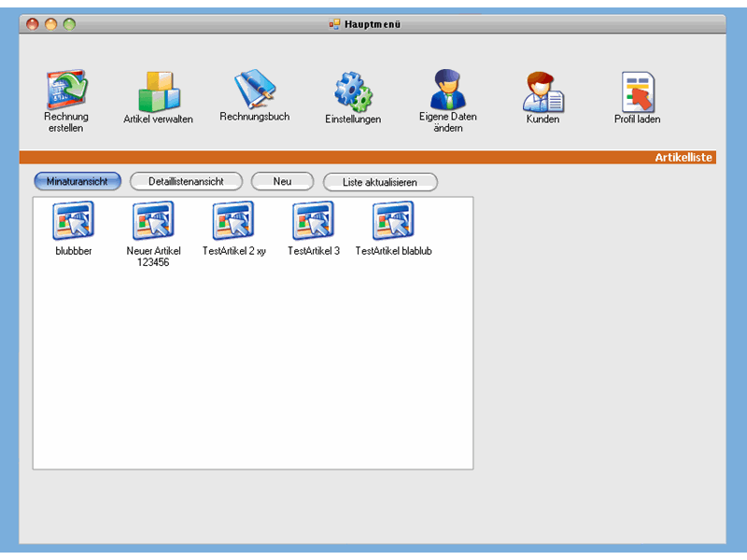The height and width of the screenshot is (560, 747).
Task: Open the Artikel verwalten blocks icon
Action: [159, 91]
